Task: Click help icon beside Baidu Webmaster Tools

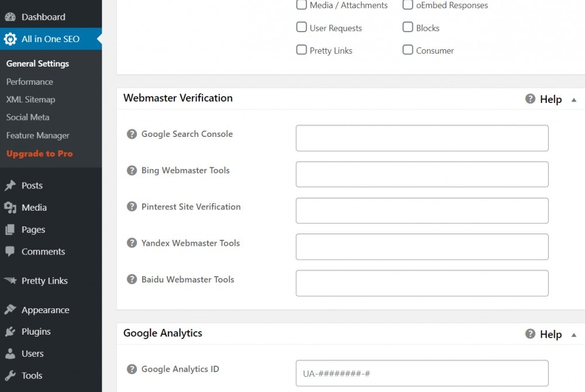Action: tap(132, 279)
